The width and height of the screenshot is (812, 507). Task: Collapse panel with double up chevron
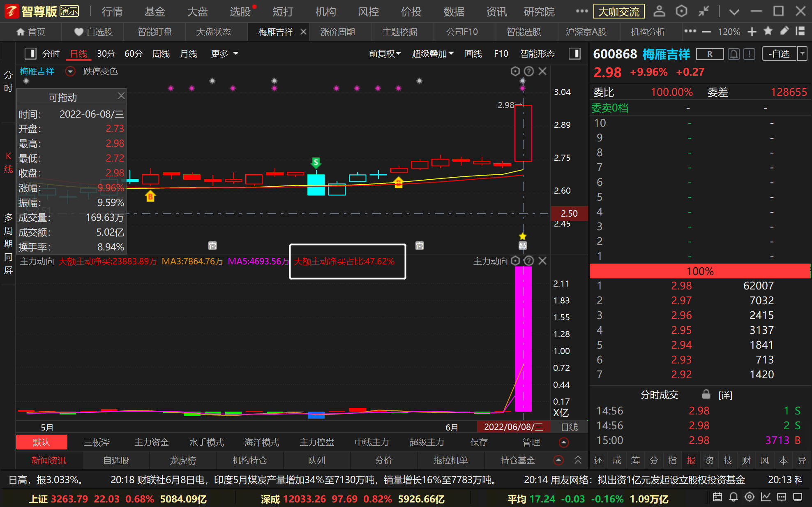[x=578, y=460]
